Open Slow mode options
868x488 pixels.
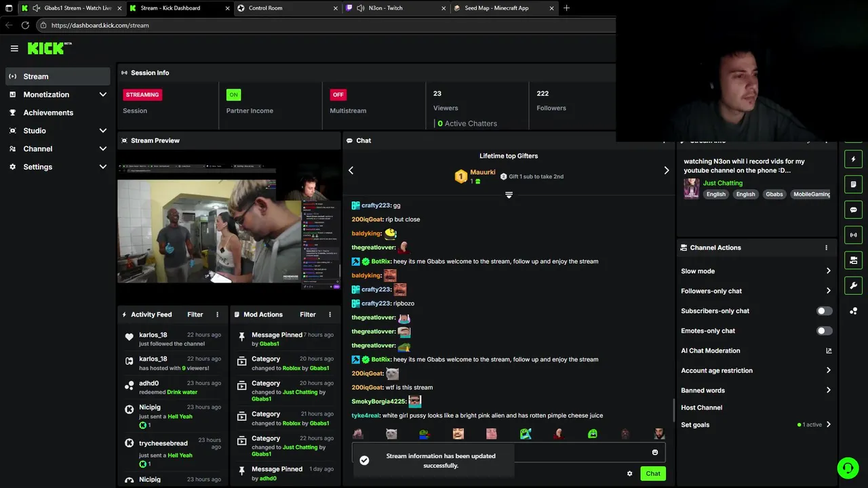click(x=755, y=271)
